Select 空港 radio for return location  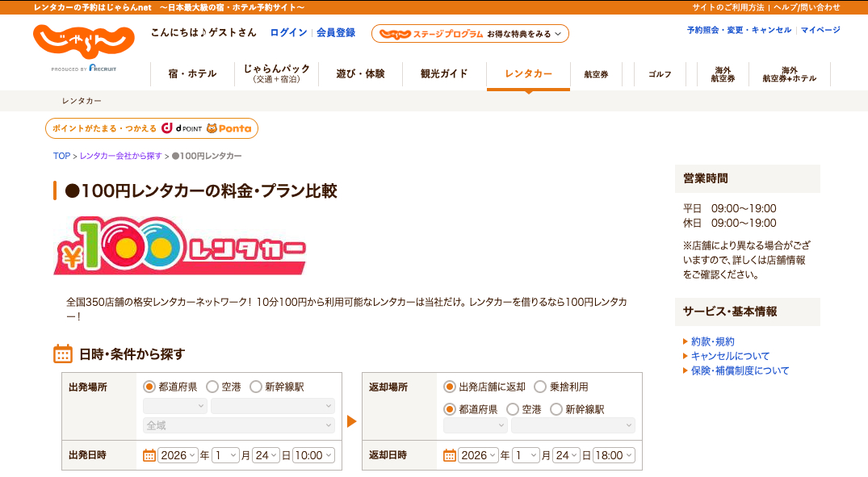(x=513, y=409)
